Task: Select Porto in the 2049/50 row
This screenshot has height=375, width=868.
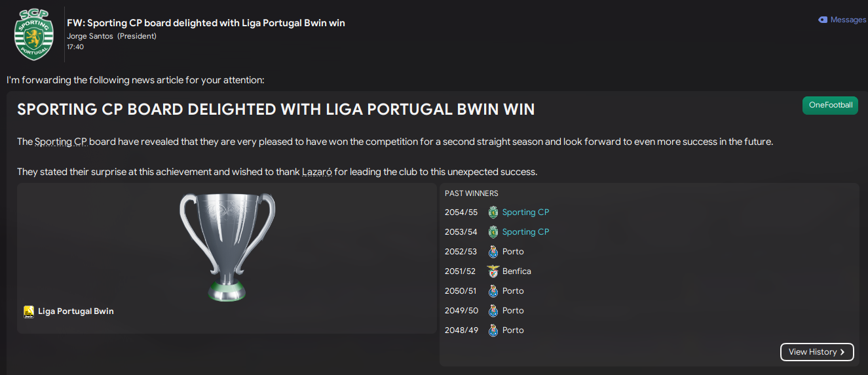Action: [513, 311]
